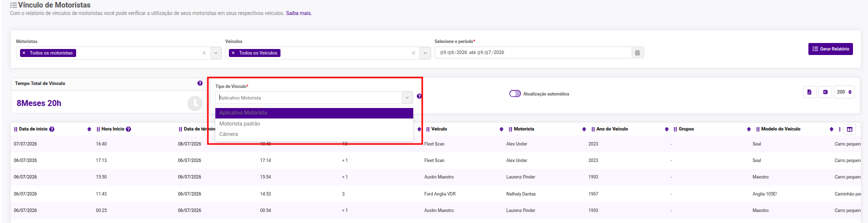Sort table by Grupos column arrows
The width and height of the screenshot is (868, 223).
(x=749, y=129)
